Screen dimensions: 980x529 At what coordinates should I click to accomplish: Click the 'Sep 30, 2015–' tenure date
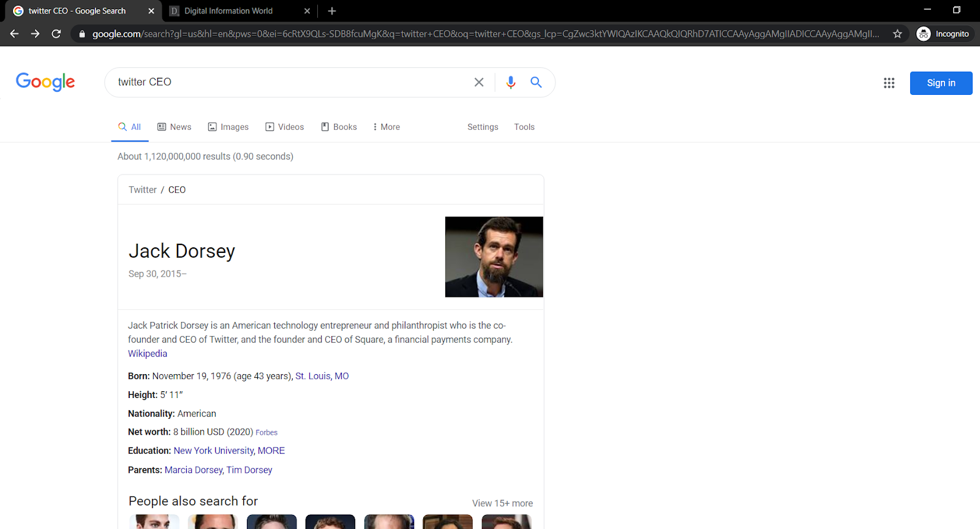tap(157, 274)
